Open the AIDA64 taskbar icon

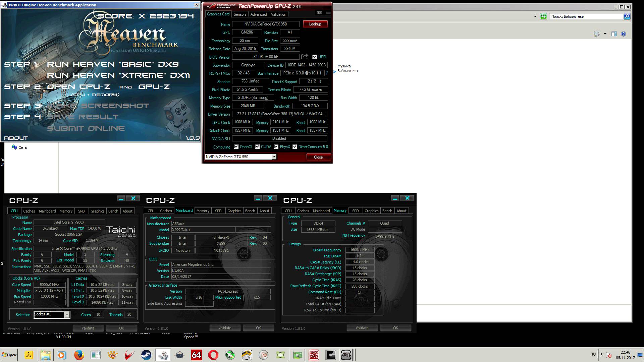(x=197, y=355)
